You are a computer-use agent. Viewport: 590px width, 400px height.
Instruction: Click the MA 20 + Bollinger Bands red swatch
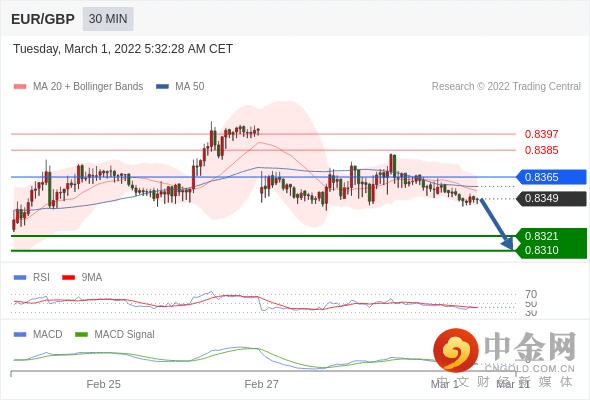[20, 87]
